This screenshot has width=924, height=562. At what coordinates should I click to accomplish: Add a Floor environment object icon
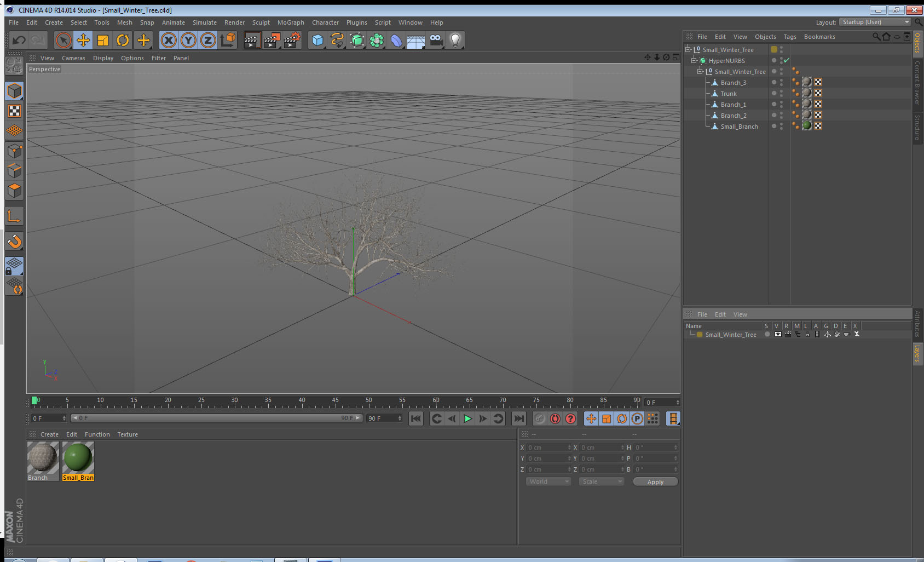pos(416,40)
